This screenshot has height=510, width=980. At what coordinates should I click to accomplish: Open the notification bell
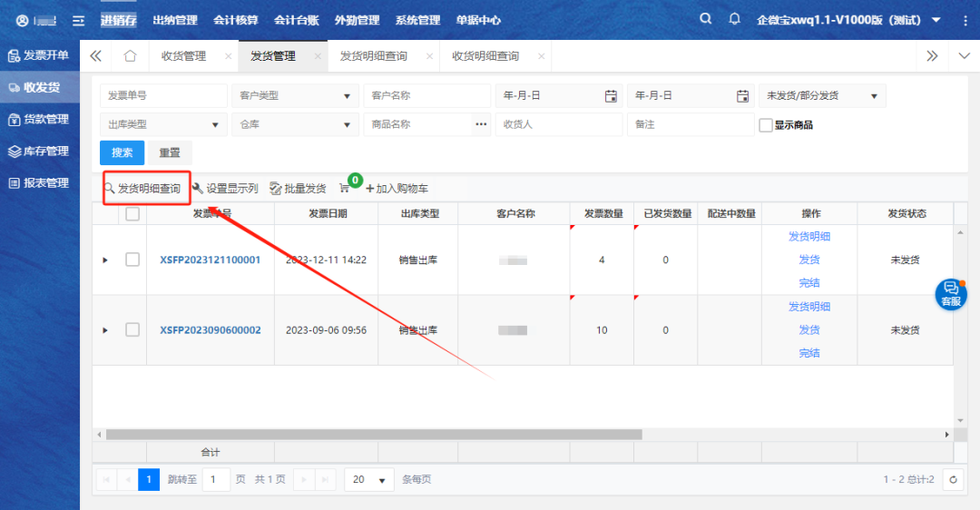click(734, 19)
